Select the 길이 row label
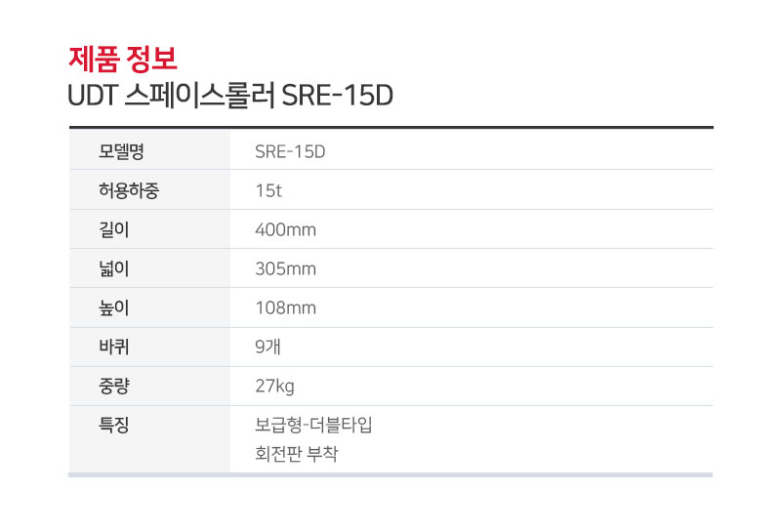This screenshot has width=781, height=532. pos(114,229)
